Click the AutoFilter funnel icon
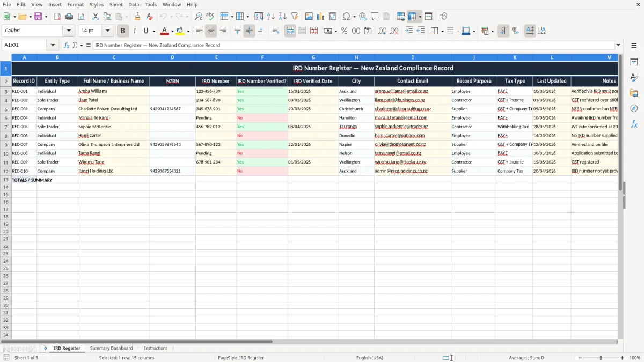This screenshot has height=362, width=644. coord(295,17)
